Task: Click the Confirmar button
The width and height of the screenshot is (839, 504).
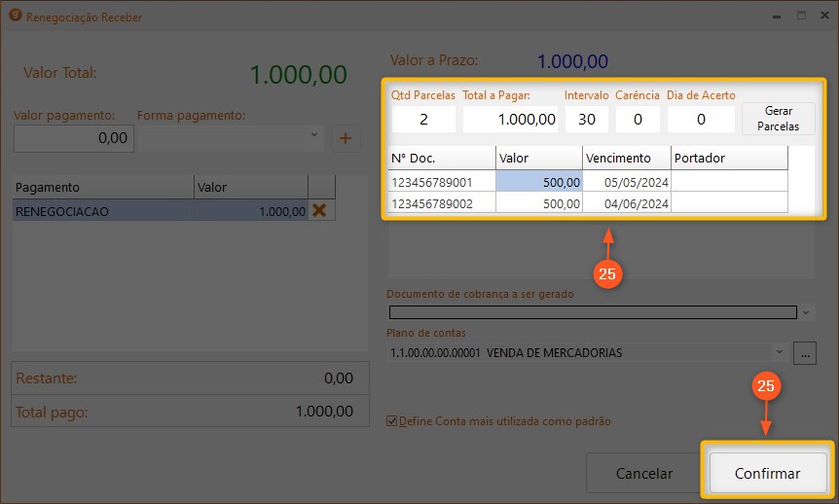Action: (x=767, y=474)
